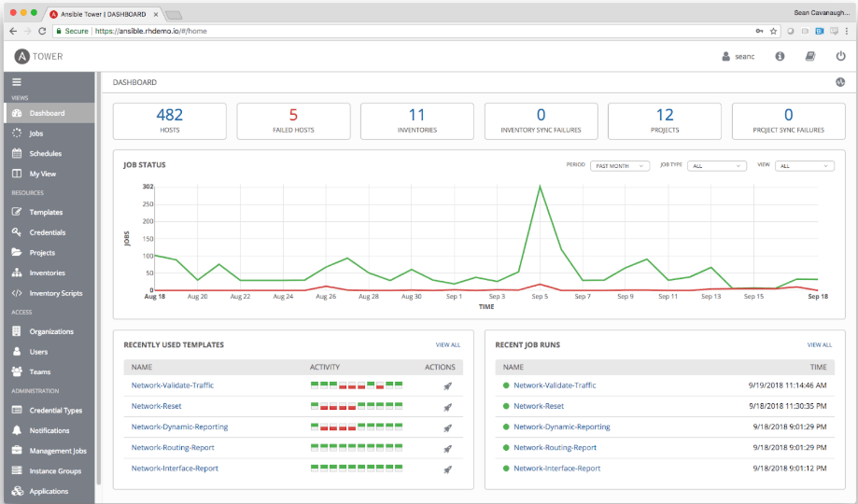Click rocket icon for Network-Routing-Report template
858x504 pixels.
pos(448,448)
